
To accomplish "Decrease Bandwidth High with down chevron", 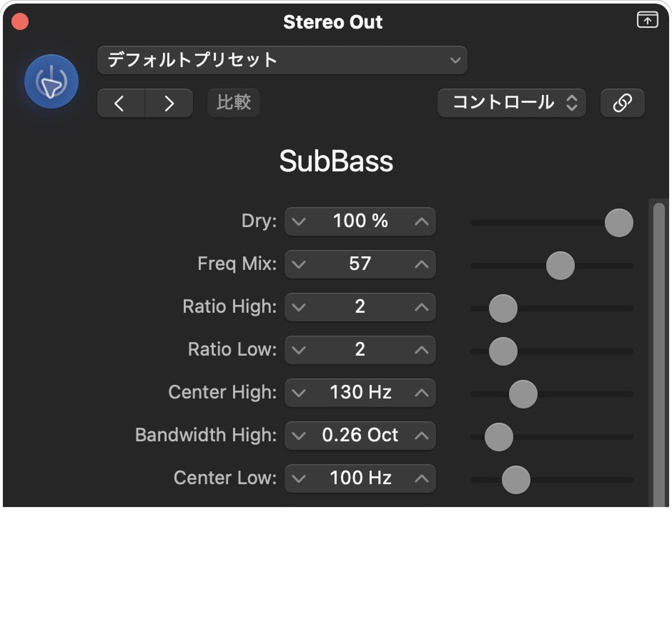I will tap(299, 436).
